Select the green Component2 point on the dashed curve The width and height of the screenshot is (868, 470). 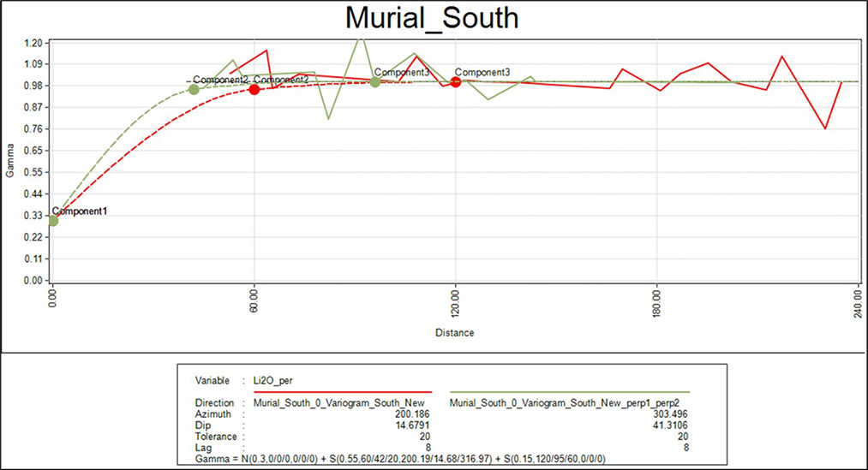194,90
